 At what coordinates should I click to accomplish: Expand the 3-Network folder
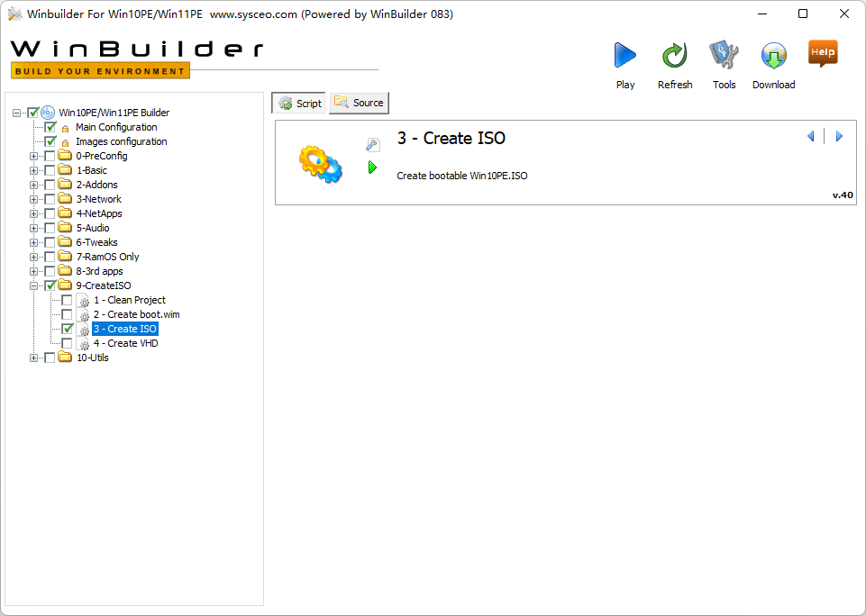pos(33,199)
